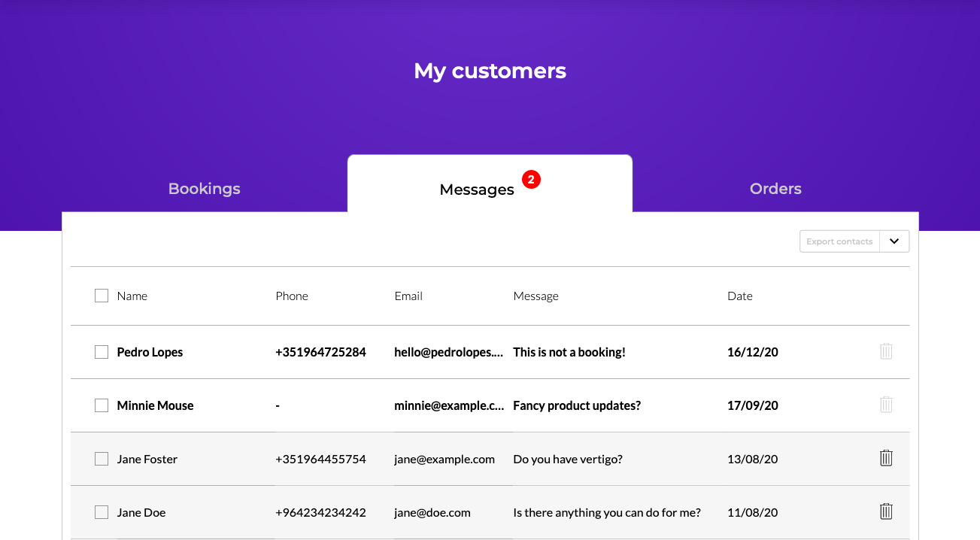
Task: Tick the select-all checkbox beside Name
Action: click(x=102, y=296)
